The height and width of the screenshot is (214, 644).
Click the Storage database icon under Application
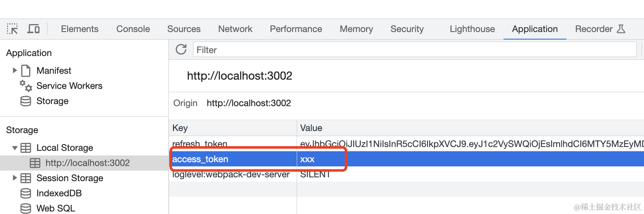click(26, 101)
